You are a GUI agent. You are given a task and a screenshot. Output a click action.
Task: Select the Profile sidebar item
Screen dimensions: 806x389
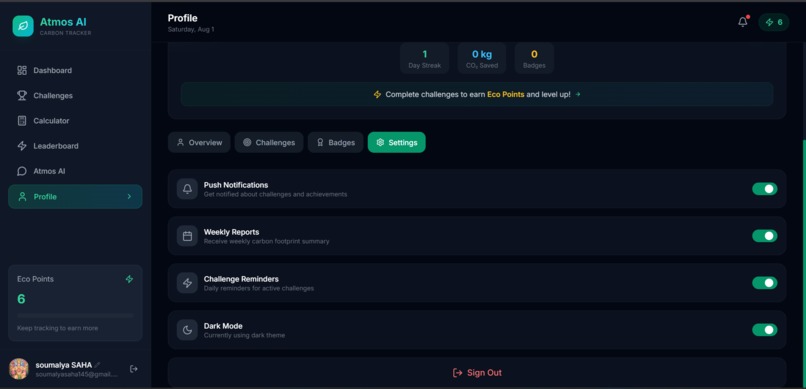pos(75,197)
